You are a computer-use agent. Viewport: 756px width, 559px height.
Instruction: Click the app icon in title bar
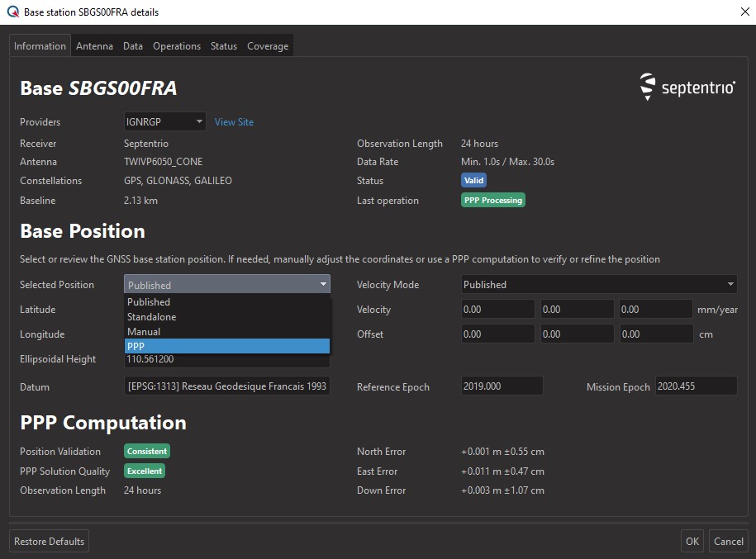[x=12, y=12]
